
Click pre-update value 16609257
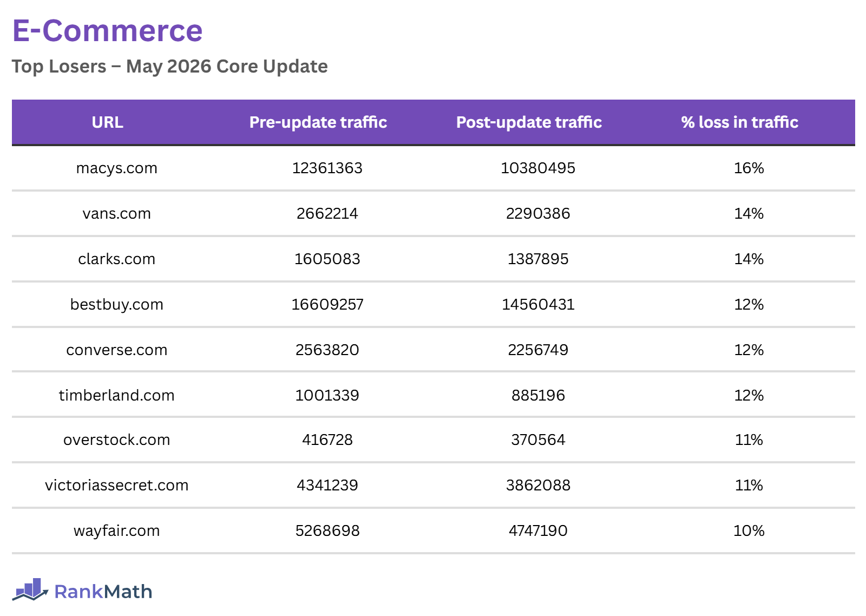tap(327, 305)
